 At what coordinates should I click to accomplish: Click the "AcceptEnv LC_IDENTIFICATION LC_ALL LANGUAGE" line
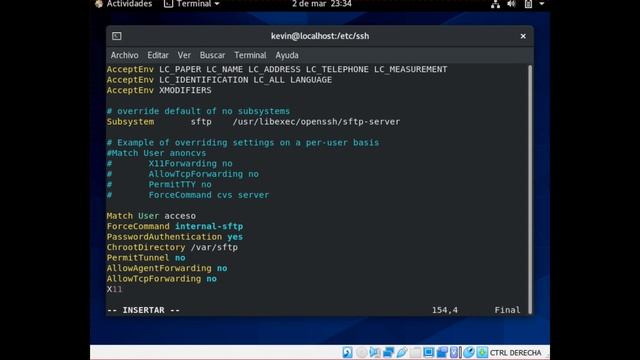(x=219, y=80)
